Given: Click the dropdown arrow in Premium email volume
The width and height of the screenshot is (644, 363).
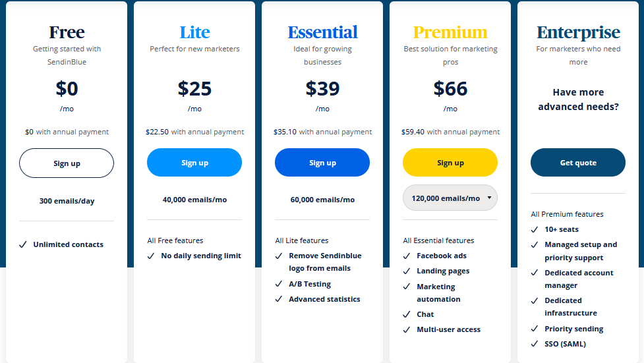Looking at the screenshot, I should [489, 198].
